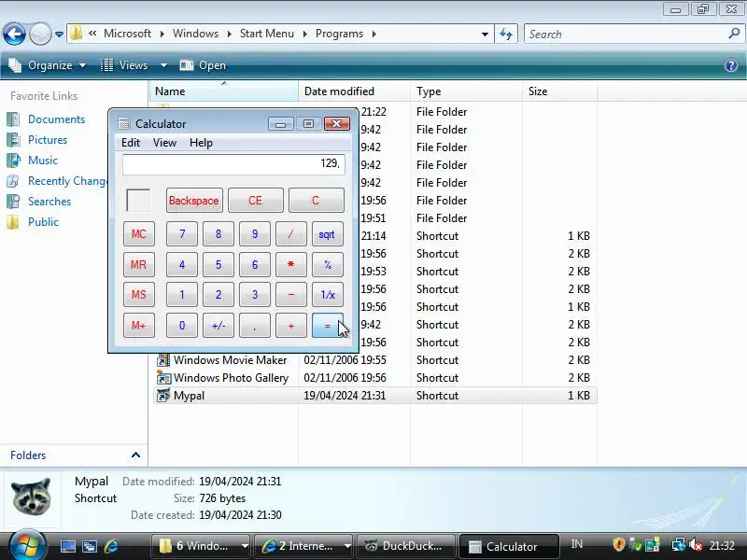Screen dimensions: 747x560
Task: Select Microsoft in the address breadcrumb
Action: coord(127,34)
